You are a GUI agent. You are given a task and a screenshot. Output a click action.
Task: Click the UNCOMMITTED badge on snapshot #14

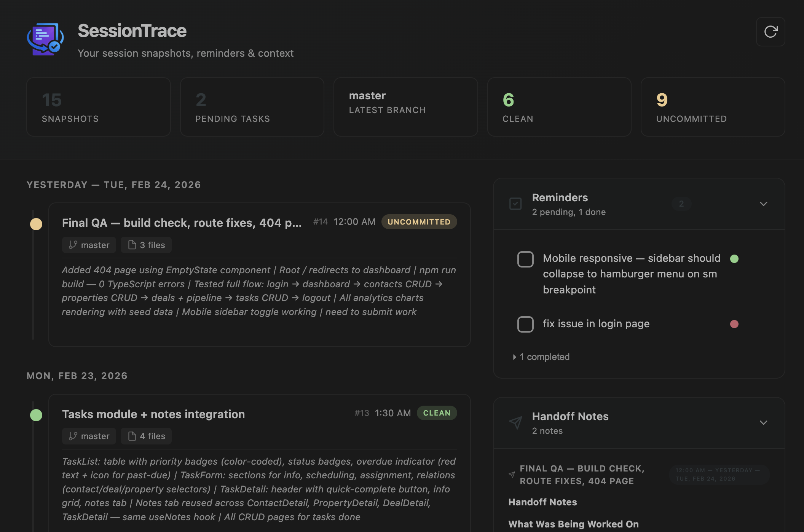coord(419,222)
